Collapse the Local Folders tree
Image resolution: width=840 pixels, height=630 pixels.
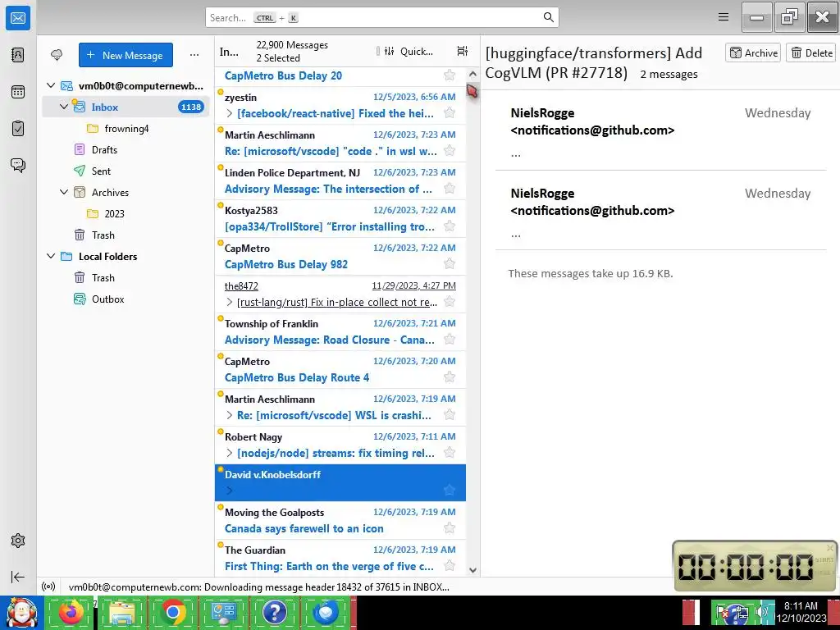coord(51,256)
